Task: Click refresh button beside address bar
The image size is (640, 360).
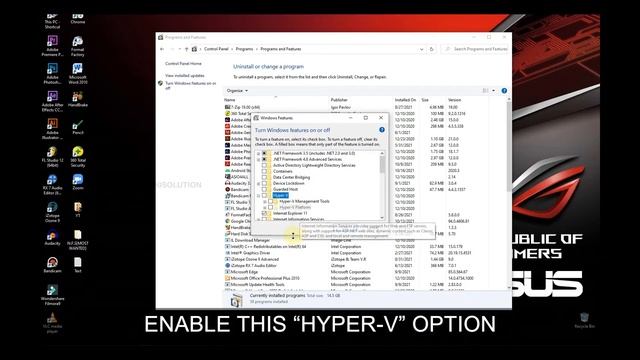Action: coord(431,49)
